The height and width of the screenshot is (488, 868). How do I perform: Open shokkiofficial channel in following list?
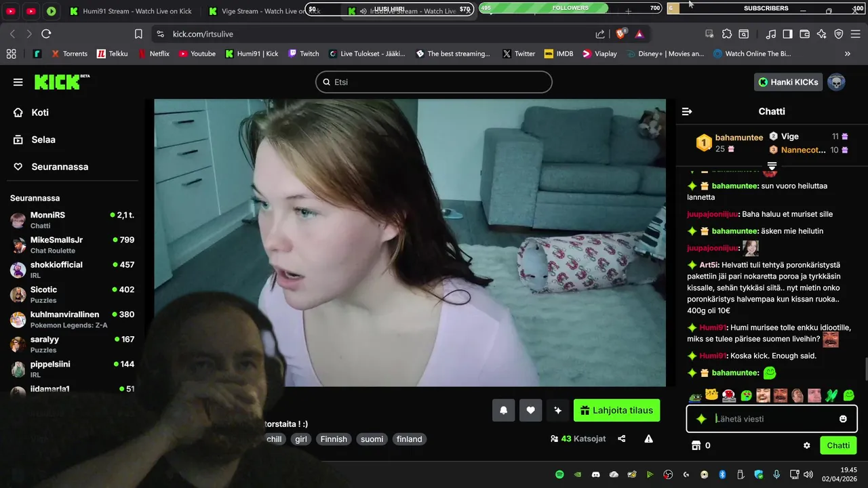(72, 270)
